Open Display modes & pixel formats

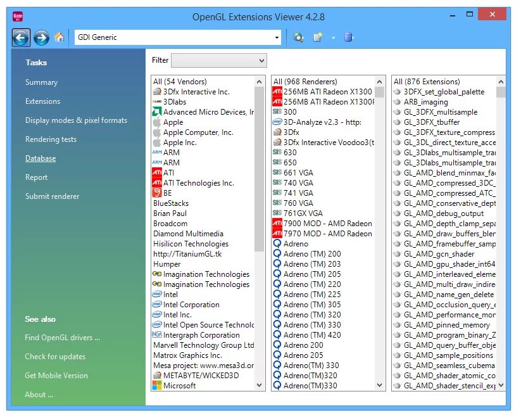[76, 120]
